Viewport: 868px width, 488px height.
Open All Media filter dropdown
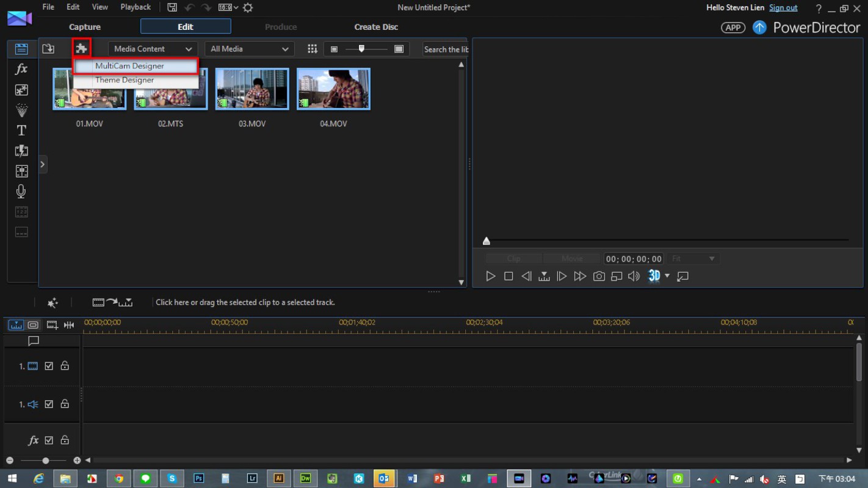(x=250, y=49)
